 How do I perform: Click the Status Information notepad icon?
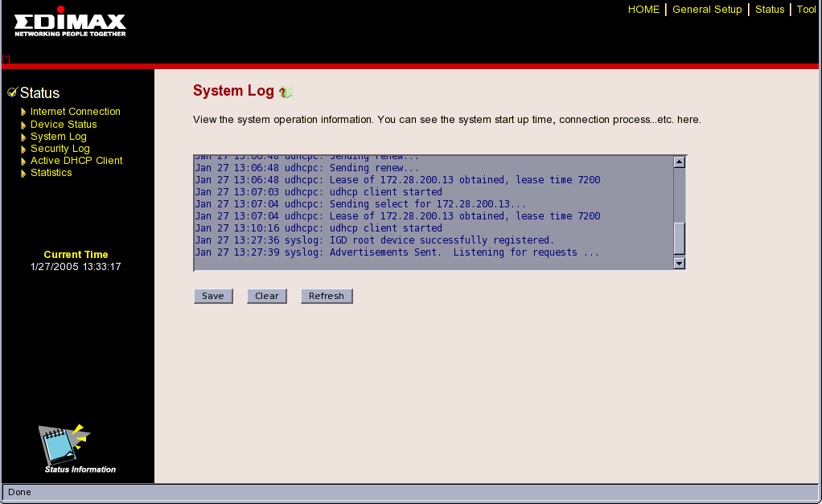point(62,443)
